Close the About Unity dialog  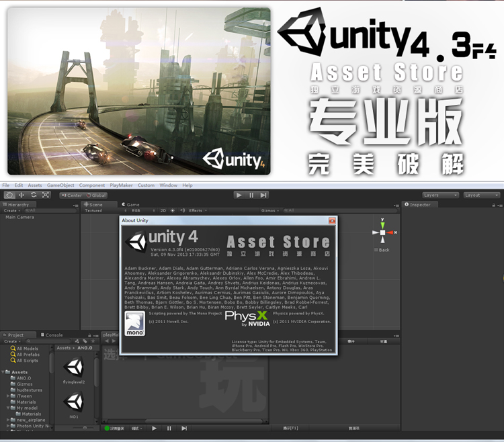pyautogui.click(x=332, y=220)
